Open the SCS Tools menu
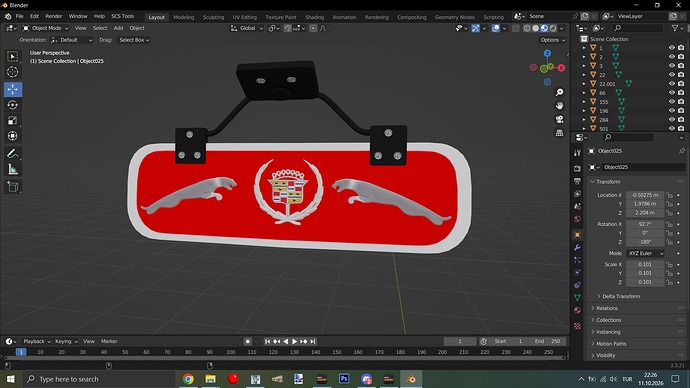 [122, 16]
